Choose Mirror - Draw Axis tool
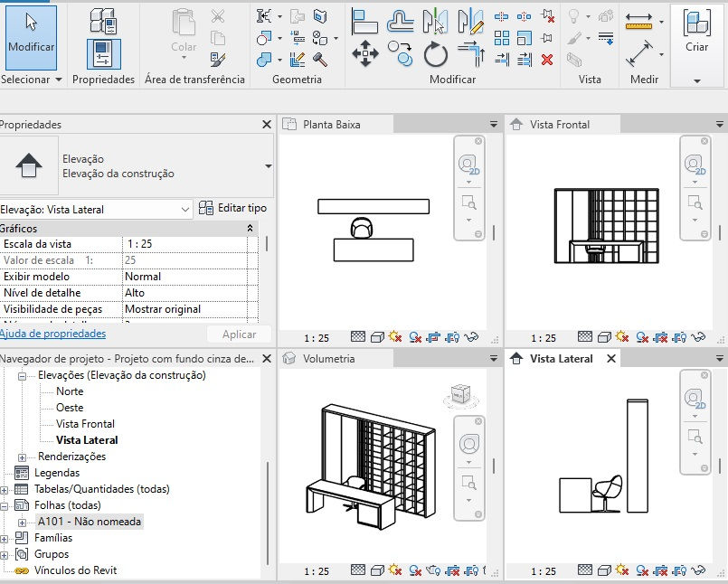The image size is (728, 584). pos(471,22)
